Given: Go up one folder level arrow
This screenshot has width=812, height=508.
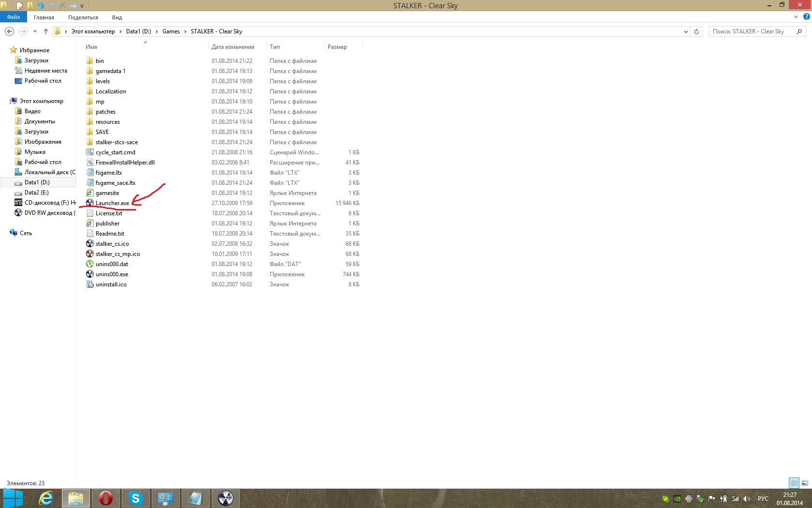Looking at the screenshot, I should tap(46, 31).
